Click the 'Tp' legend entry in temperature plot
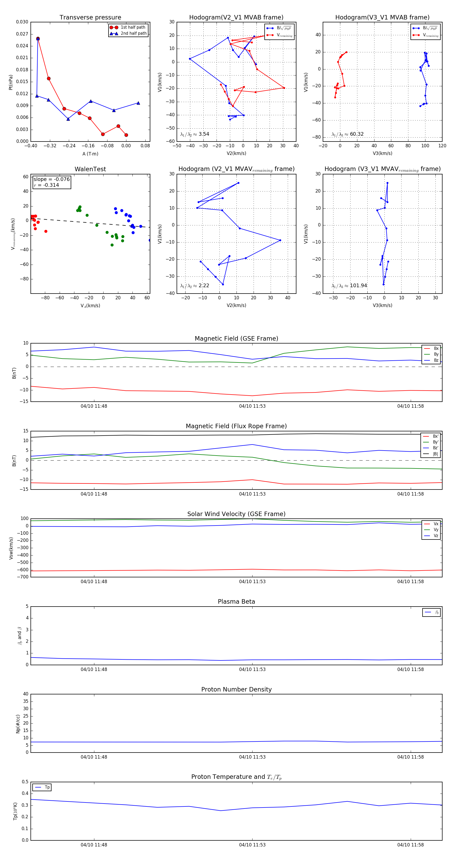 point(42,788)
